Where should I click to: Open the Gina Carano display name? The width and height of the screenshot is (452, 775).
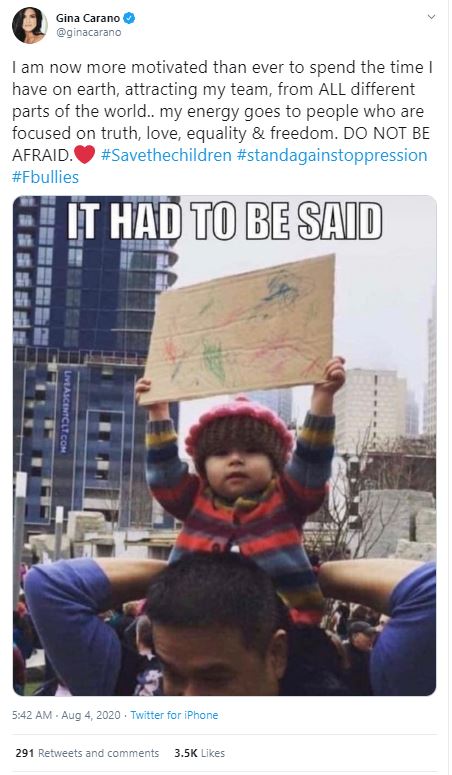[88, 18]
